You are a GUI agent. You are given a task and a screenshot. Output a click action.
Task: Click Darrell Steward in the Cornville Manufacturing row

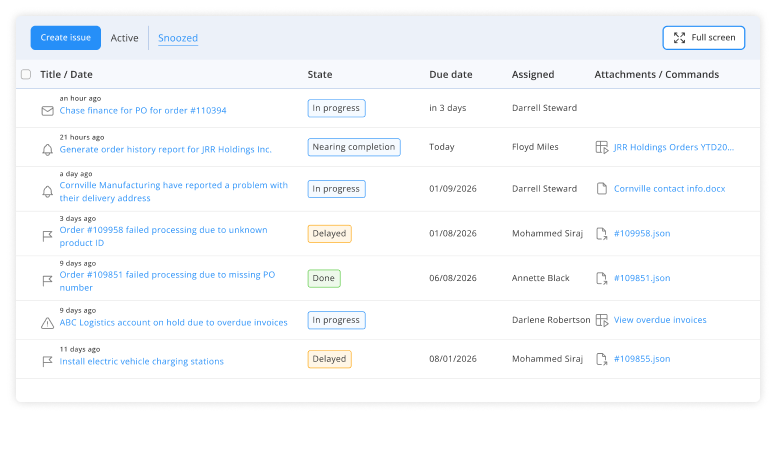click(x=544, y=188)
